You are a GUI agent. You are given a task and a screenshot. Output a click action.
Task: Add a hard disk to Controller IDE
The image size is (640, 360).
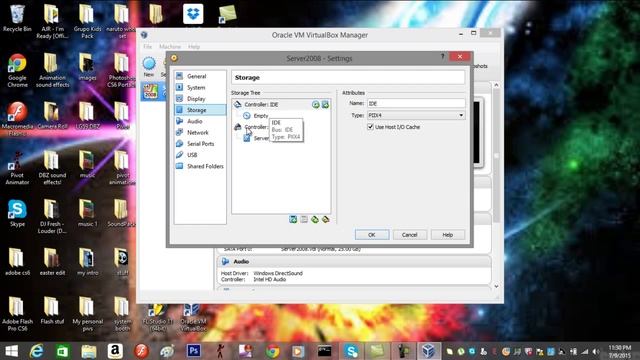click(x=325, y=105)
